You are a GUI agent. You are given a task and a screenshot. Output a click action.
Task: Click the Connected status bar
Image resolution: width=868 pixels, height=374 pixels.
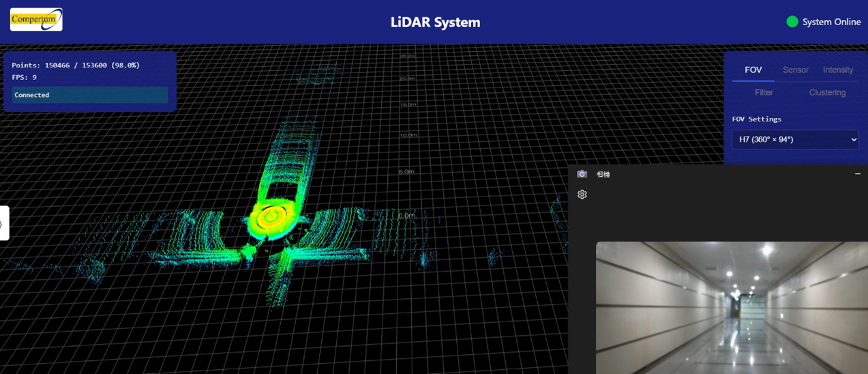tap(90, 95)
